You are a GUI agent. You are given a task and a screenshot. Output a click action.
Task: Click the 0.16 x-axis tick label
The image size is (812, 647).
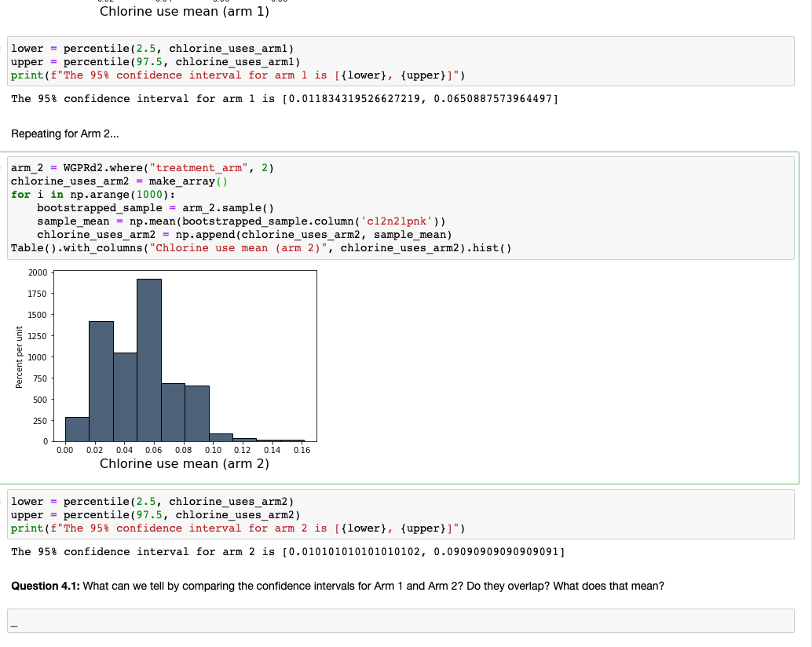302,451
